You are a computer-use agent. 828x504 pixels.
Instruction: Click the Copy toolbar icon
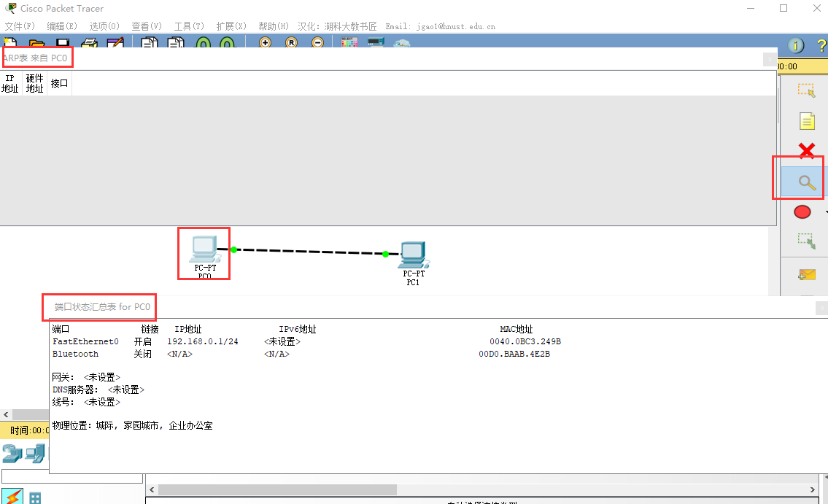click(x=150, y=42)
